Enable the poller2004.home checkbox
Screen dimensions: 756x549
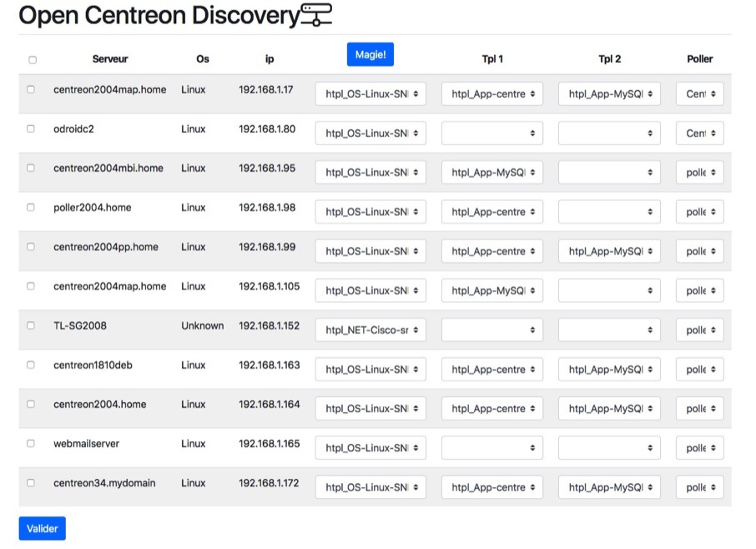[x=31, y=208]
